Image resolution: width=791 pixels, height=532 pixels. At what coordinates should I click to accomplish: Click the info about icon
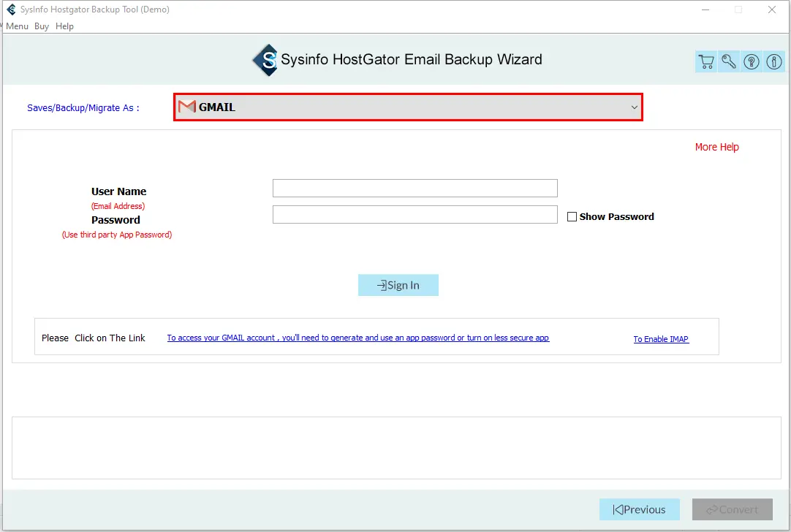tap(774, 61)
